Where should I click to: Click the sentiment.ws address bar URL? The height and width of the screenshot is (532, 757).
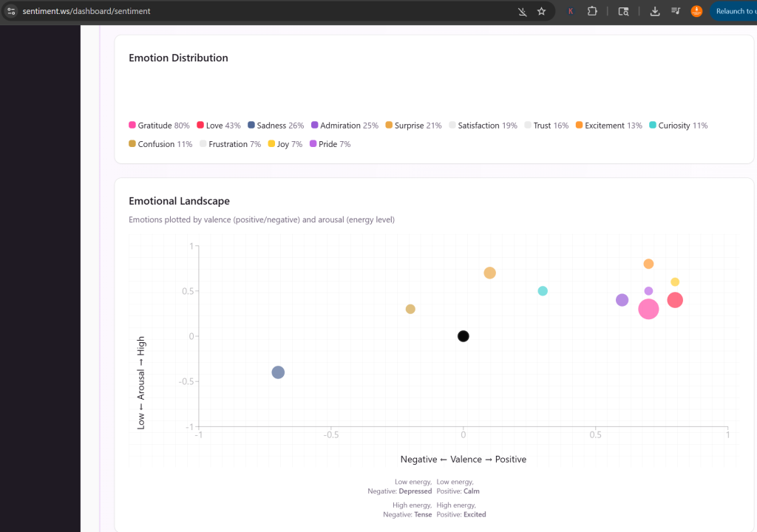click(x=87, y=12)
